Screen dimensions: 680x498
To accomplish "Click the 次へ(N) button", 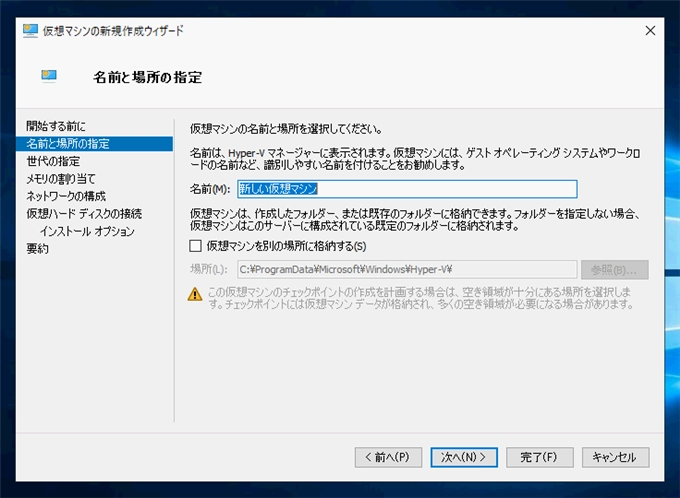I will pos(464,457).
